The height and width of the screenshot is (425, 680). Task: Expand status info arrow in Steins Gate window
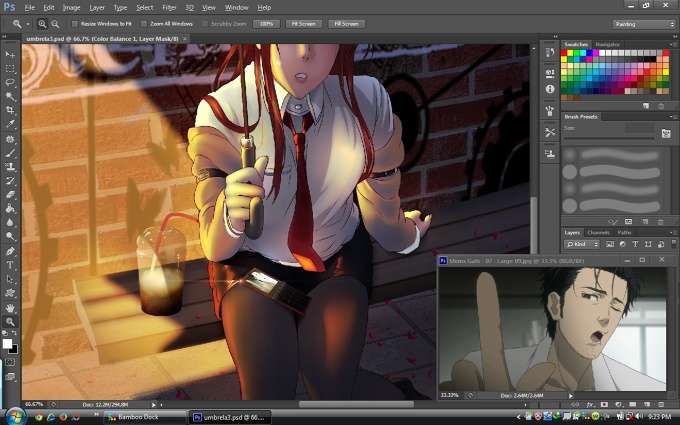(x=571, y=396)
